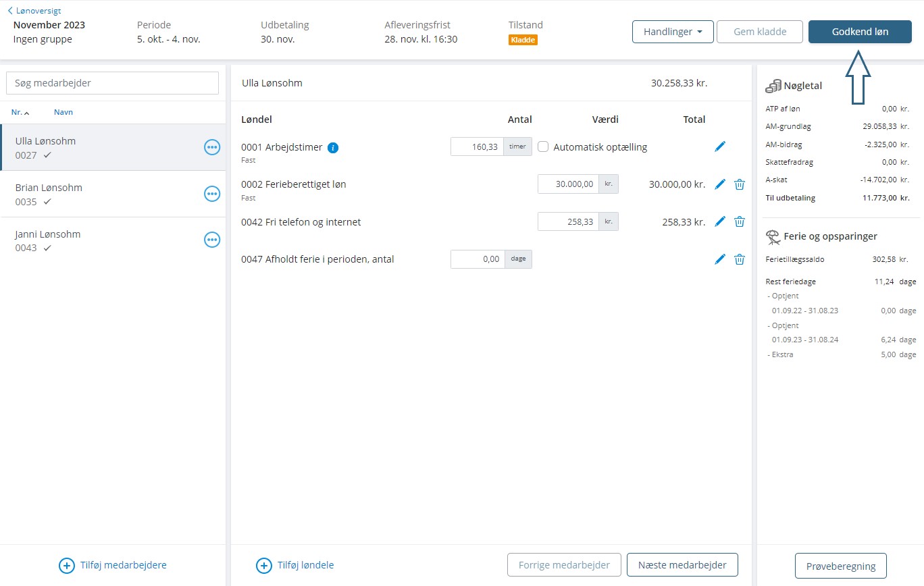This screenshot has width=924, height=586.
Task: Click the Kladde status badge
Action: (x=523, y=40)
